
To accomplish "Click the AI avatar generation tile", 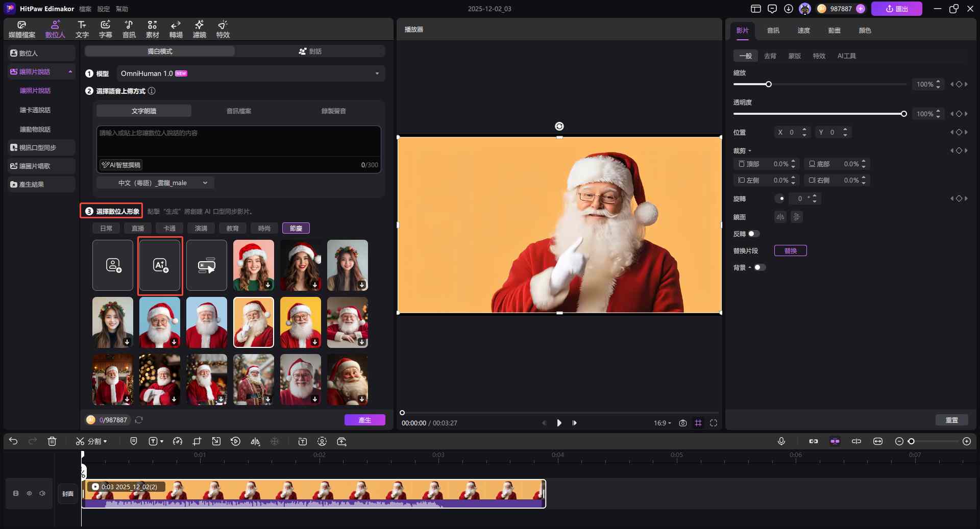I will coord(160,265).
